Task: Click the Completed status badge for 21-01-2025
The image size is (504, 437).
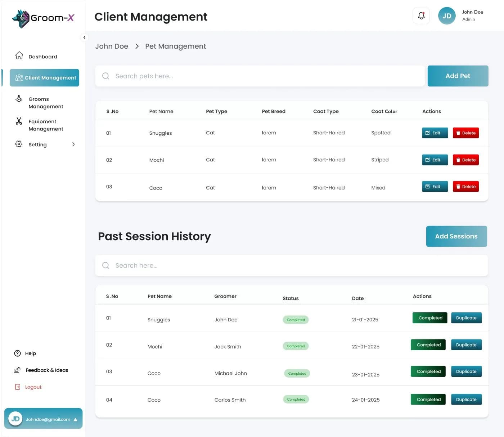Action: click(x=296, y=320)
